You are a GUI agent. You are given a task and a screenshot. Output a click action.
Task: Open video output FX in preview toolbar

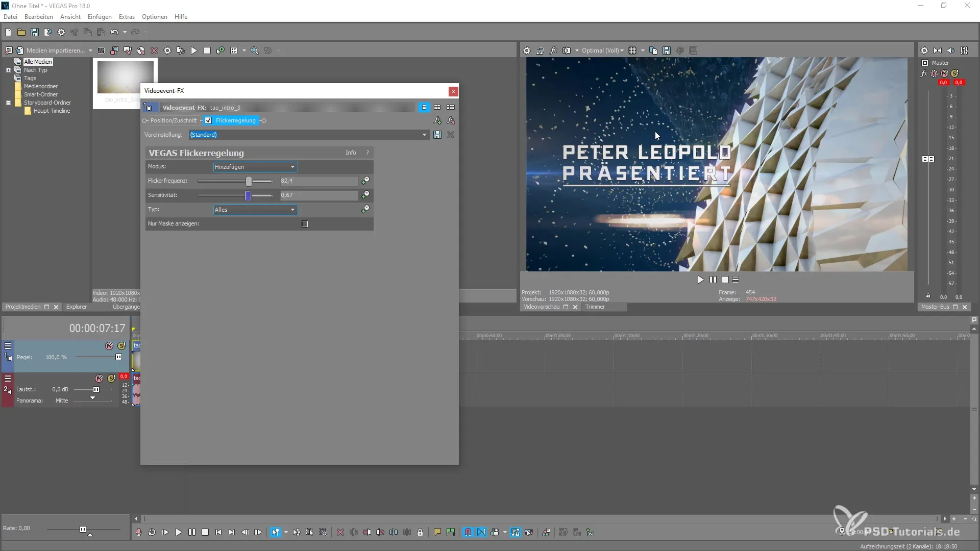pyautogui.click(x=553, y=51)
